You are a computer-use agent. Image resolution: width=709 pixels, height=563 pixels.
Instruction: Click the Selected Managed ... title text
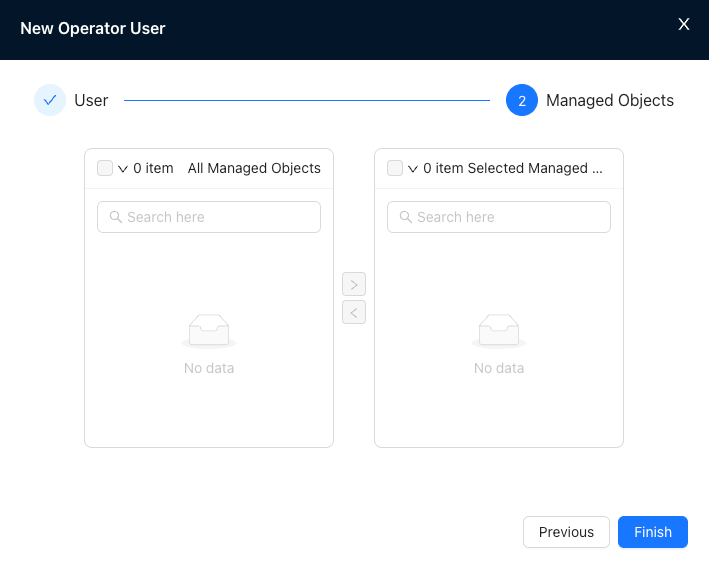point(535,168)
